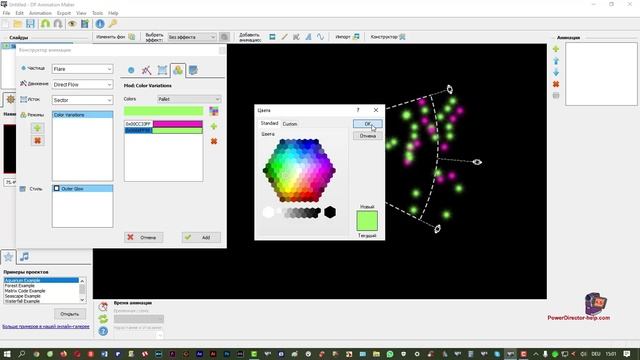Image resolution: width=640 pixels, height=360 pixels.
Task: Switch to the Custom tab in color dialog
Action: click(x=290, y=124)
